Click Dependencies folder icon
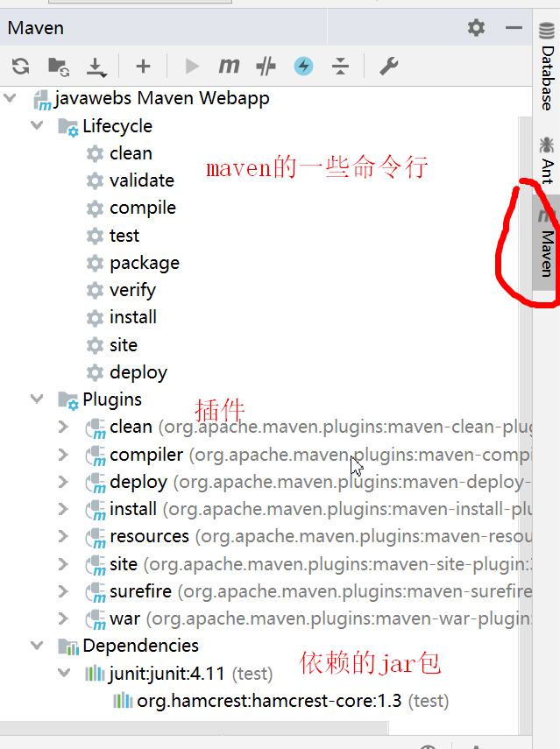560x749 pixels. 68,647
